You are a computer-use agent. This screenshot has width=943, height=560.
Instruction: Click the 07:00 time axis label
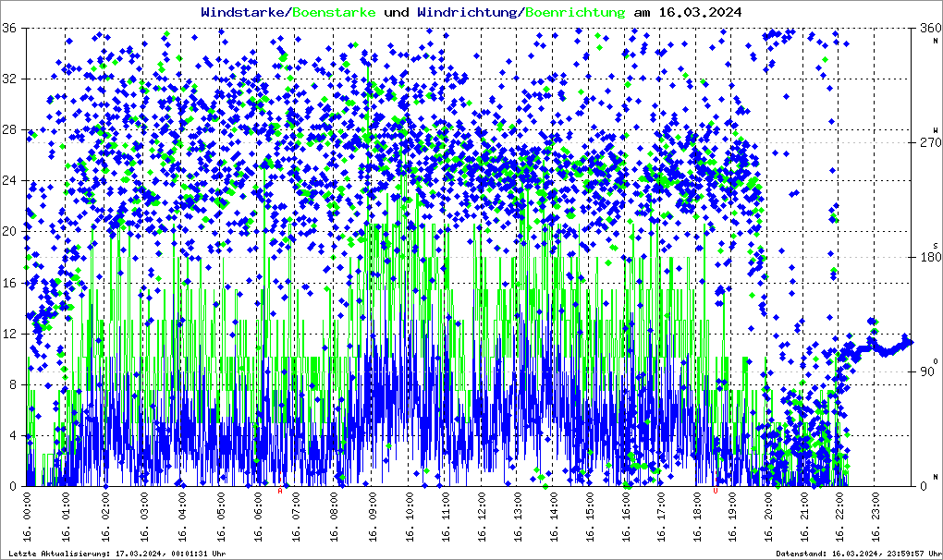pyautogui.click(x=295, y=517)
